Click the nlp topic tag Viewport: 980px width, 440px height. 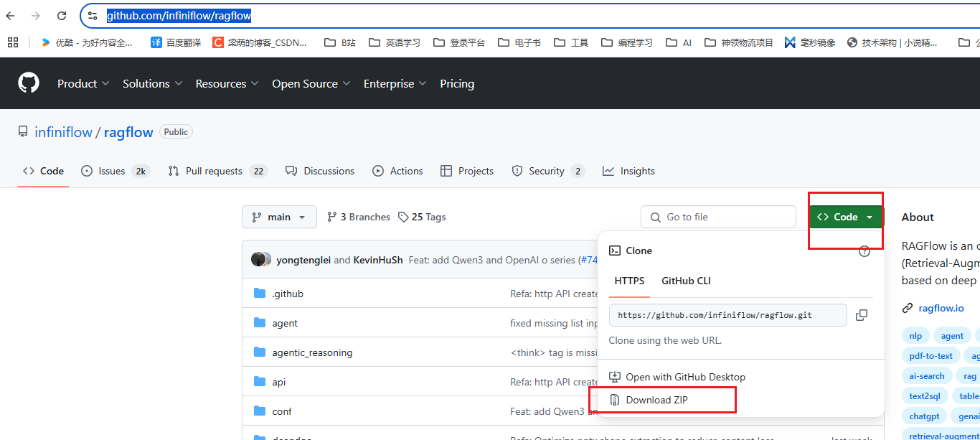pyautogui.click(x=915, y=336)
